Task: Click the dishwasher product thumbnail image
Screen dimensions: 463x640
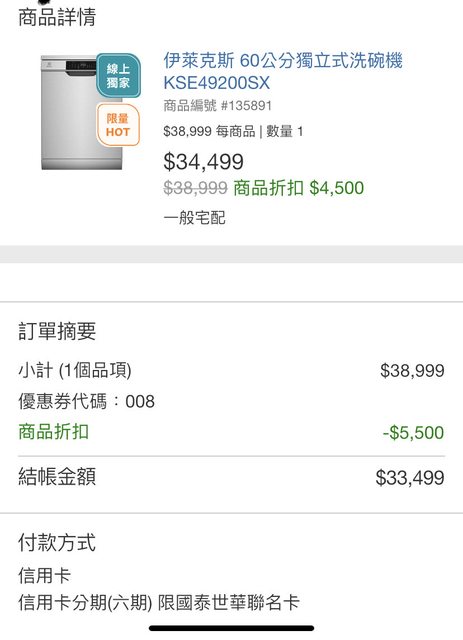Action: (82, 113)
